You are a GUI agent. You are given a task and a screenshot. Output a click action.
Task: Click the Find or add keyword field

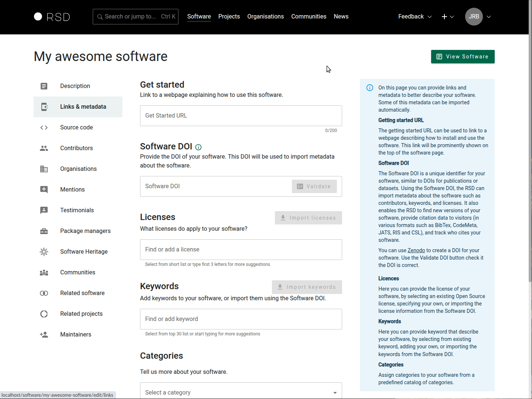tap(241, 319)
